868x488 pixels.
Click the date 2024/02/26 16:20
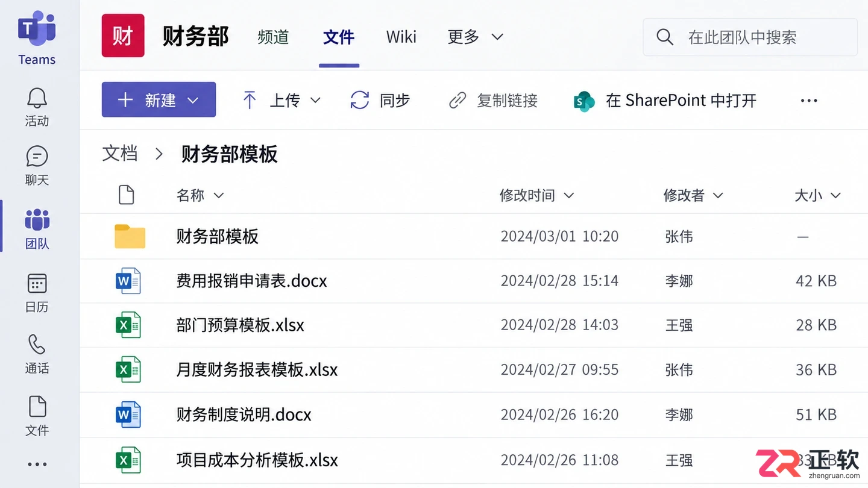click(559, 414)
